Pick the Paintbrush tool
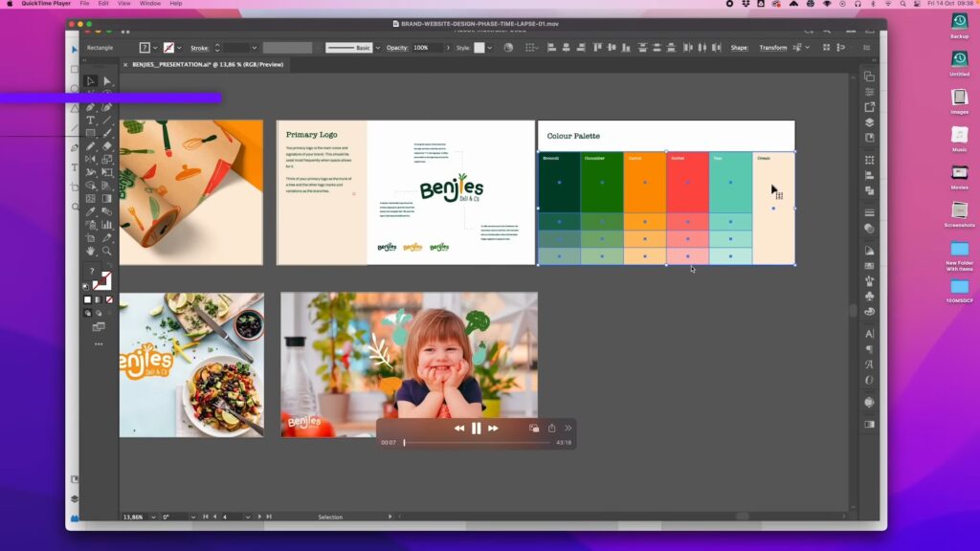 point(107,132)
